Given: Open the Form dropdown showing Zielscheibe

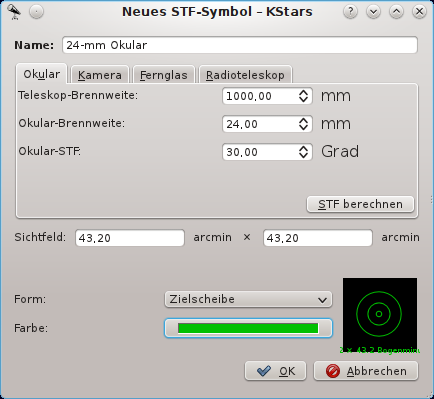Looking at the screenshot, I should 248,299.
